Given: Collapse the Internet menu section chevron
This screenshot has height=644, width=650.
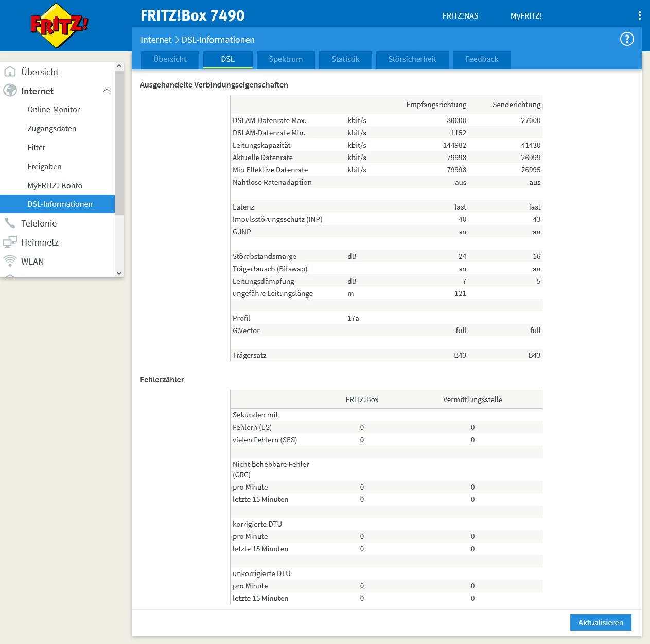Looking at the screenshot, I should point(107,91).
